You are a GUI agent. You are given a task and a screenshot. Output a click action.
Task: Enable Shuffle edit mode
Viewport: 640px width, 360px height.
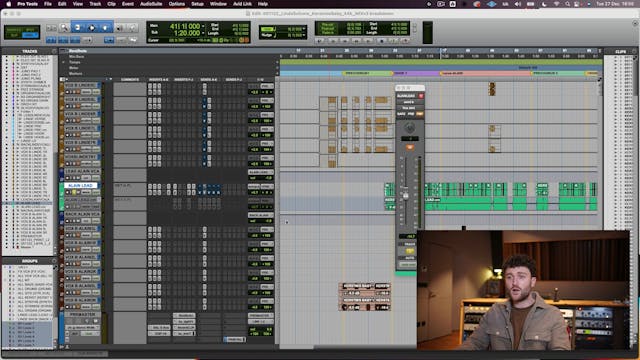point(14,29)
